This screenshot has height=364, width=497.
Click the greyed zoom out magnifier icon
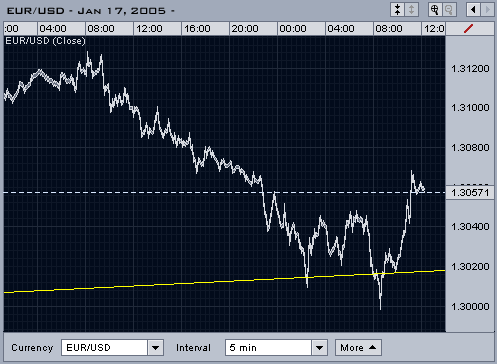449,10
